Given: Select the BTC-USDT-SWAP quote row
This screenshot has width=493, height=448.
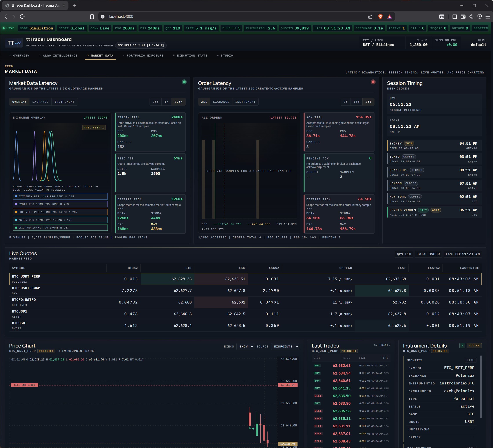Looking at the screenshot, I should 246,291.
